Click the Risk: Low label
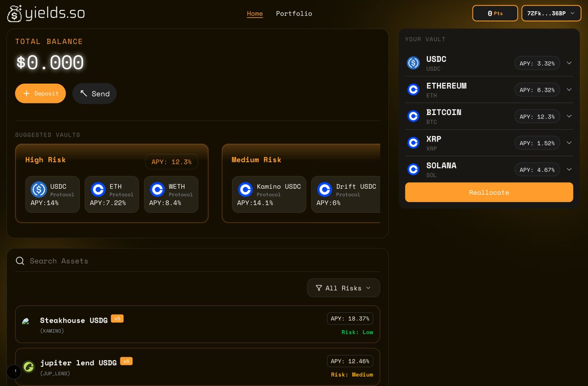The image size is (588, 386). (357, 332)
